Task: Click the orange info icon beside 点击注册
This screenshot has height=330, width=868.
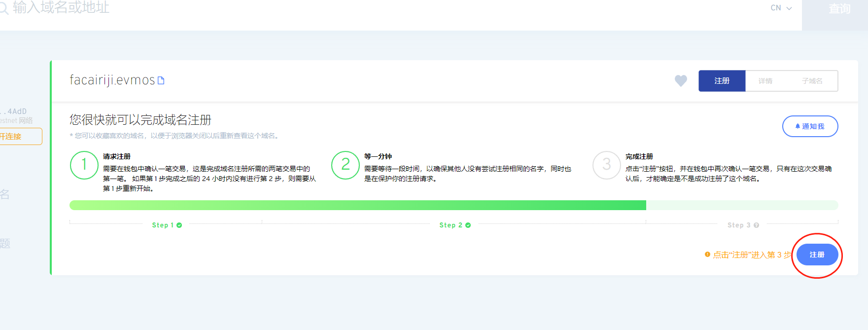Action: coord(707,255)
